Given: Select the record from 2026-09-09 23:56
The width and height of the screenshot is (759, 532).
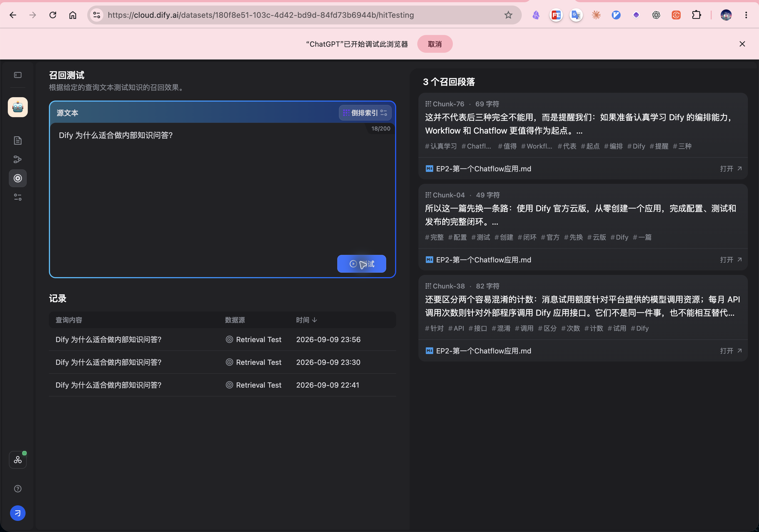Looking at the screenshot, I should 223,339.
